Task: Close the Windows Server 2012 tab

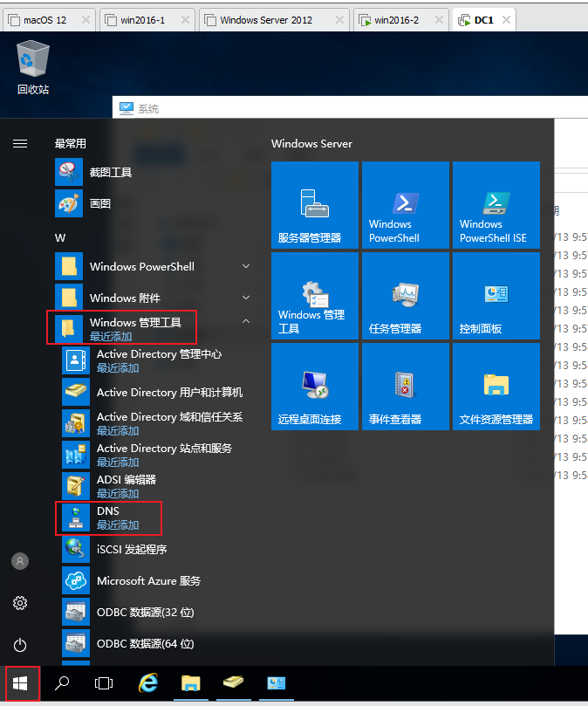Action: (x=339, y=20)
